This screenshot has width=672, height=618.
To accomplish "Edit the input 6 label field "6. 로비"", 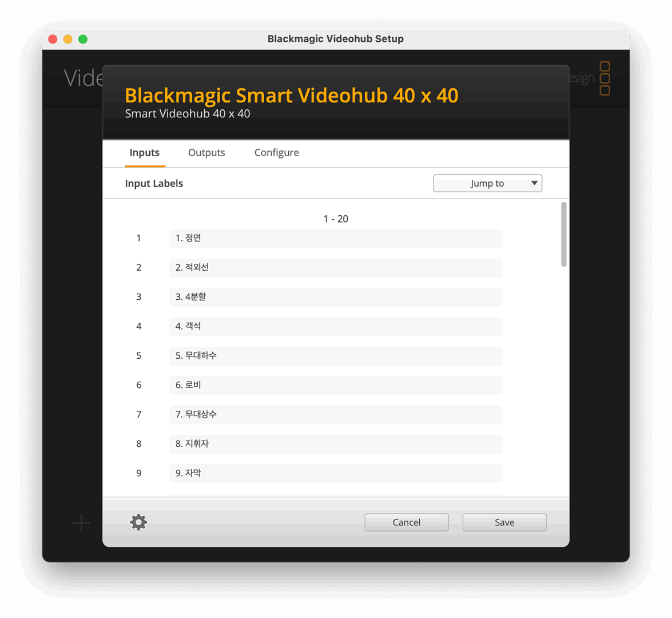I will tap(336, 385).
